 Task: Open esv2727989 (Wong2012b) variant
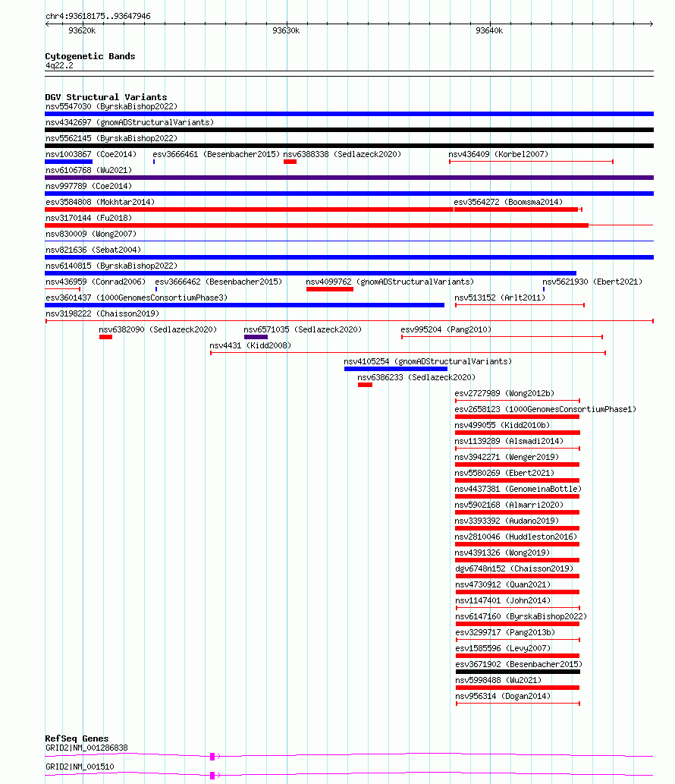tap(504, 395)
